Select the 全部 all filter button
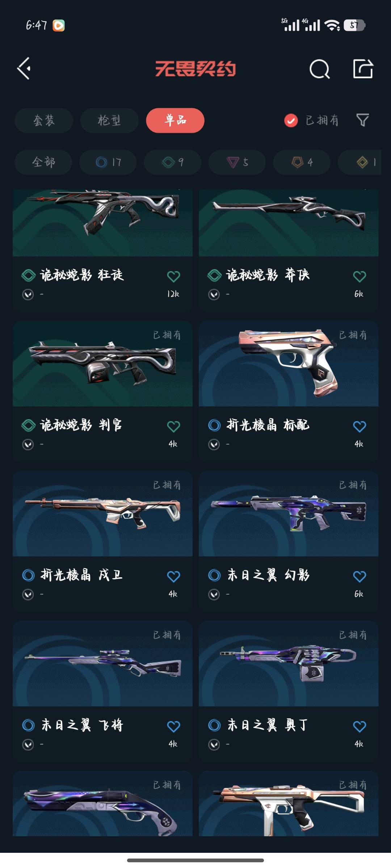This screenshot has width=391, height=868. coord(43,162)
